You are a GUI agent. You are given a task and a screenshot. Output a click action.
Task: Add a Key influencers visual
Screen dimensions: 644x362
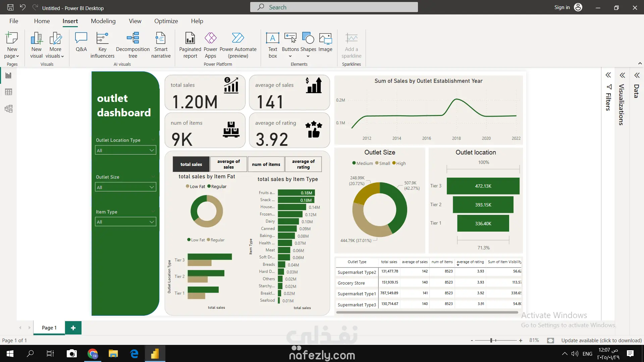pos(102,45)
